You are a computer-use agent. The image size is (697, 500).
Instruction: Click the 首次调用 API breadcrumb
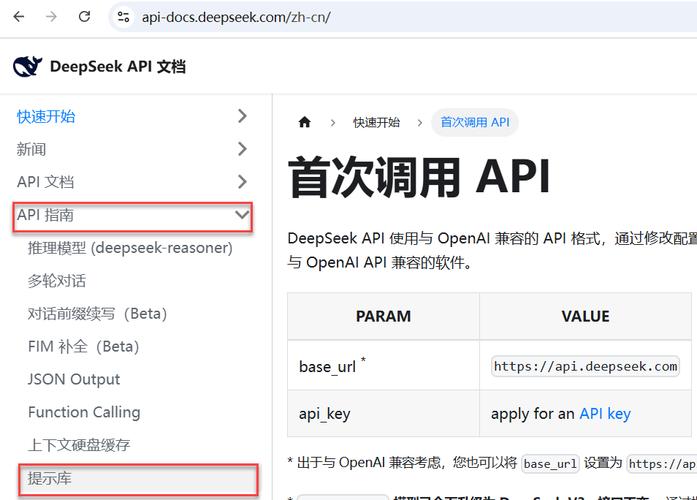pos(475,122)
